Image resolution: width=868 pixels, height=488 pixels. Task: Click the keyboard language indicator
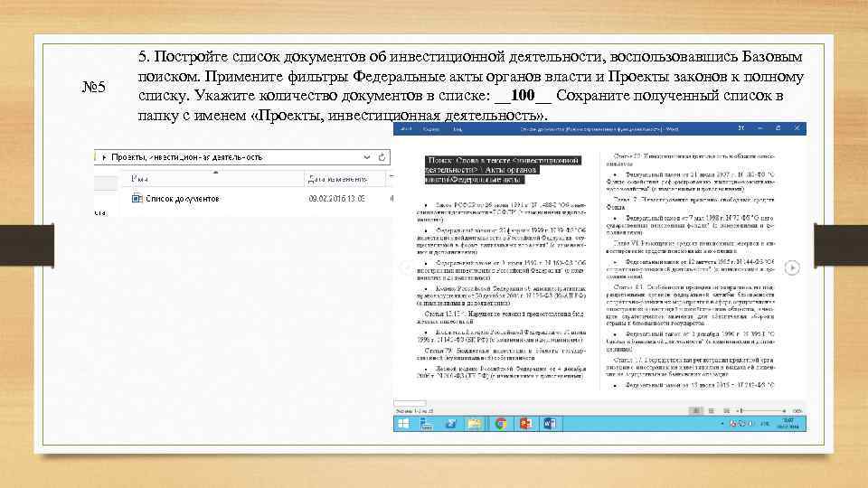pos(765,424)
